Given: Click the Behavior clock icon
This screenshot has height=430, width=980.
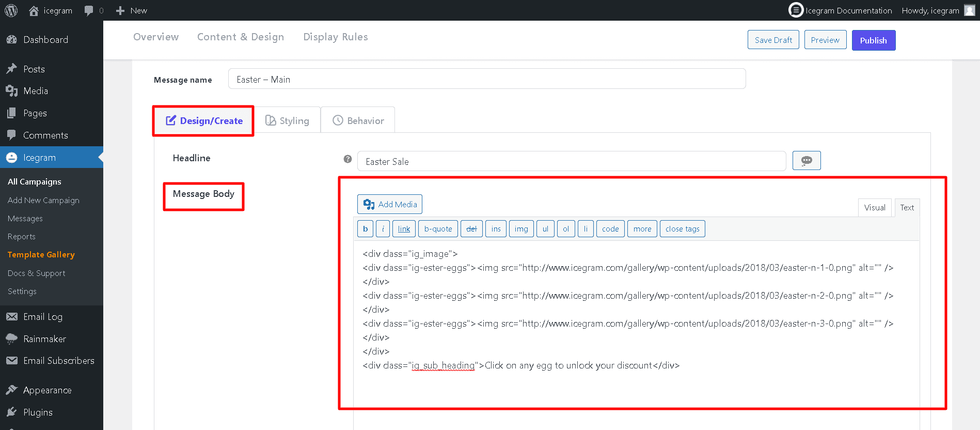Looking at the screenshot, I should (x=338, y=120).
